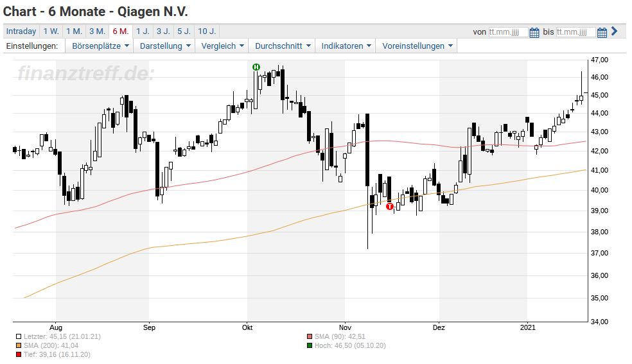Select the 3 J. timeframe tab
Screen dimensions: 632x364
163,31
